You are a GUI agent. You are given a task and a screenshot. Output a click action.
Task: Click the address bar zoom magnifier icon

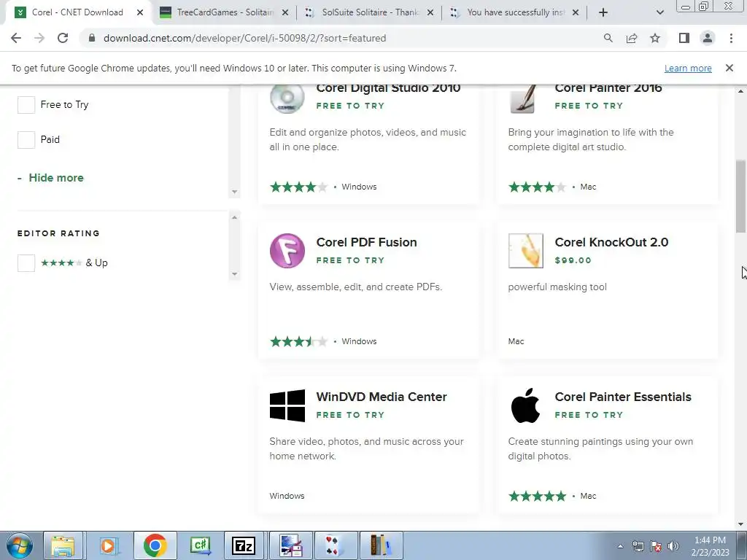pos(608,38)
